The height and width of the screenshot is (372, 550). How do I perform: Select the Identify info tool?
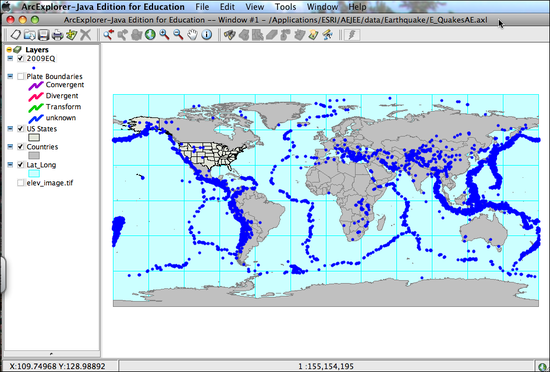click(x=207, y=35)
